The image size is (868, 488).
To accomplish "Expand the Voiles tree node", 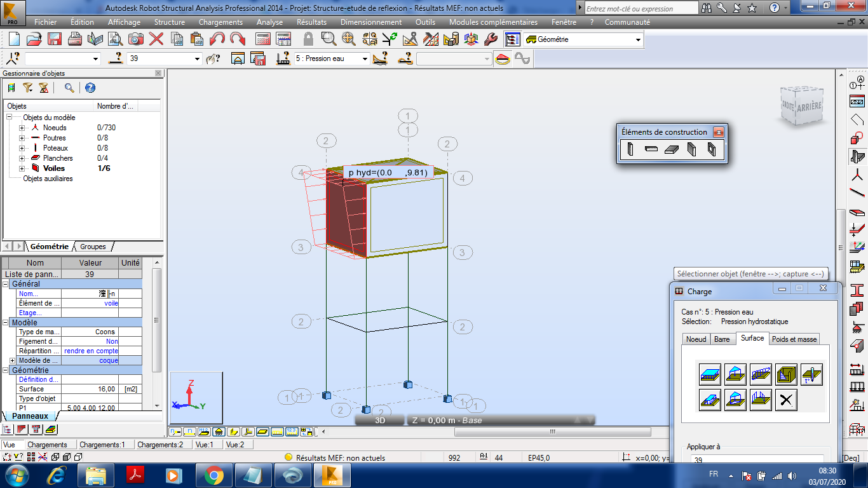I will [x=22, y=168].
